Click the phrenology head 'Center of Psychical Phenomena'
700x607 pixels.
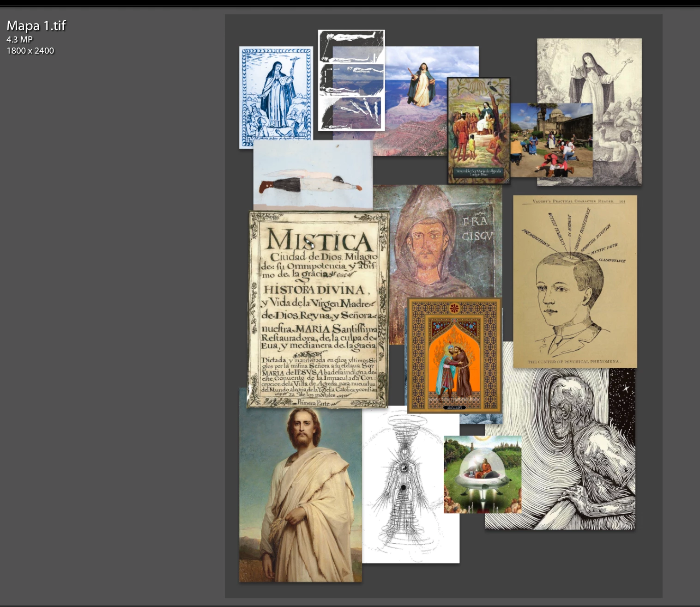(x=575, y=281)
